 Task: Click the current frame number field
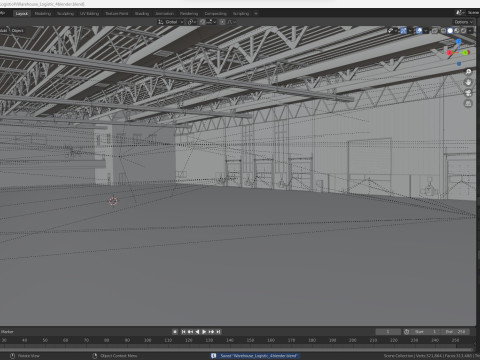tap(388, 332)
